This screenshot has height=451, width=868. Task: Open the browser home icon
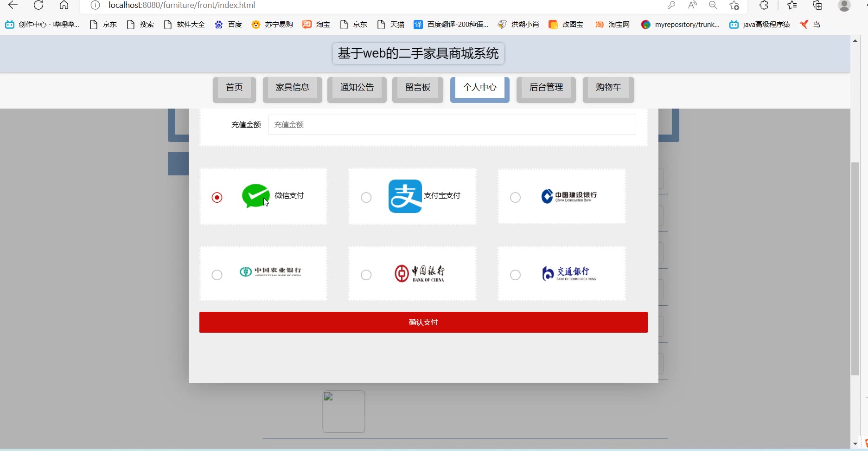(64, 5)
